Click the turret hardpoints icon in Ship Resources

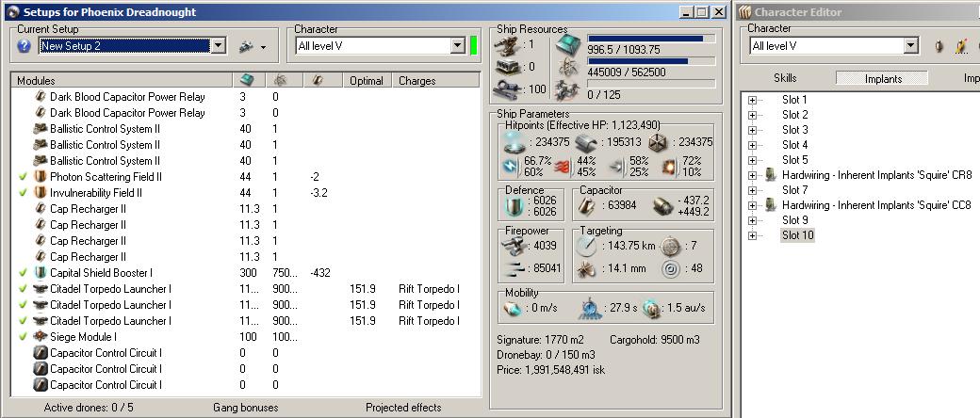506,44
